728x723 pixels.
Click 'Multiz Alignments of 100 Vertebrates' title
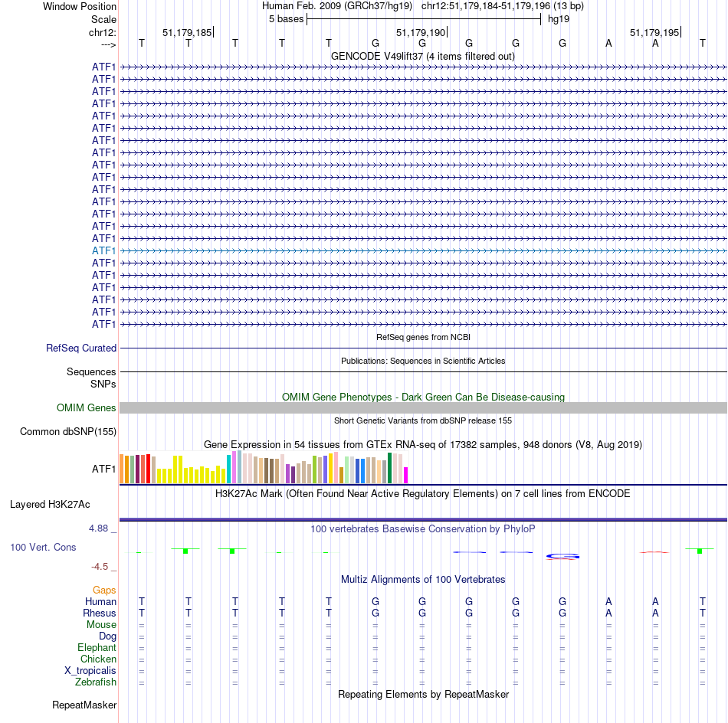point(423,580)
